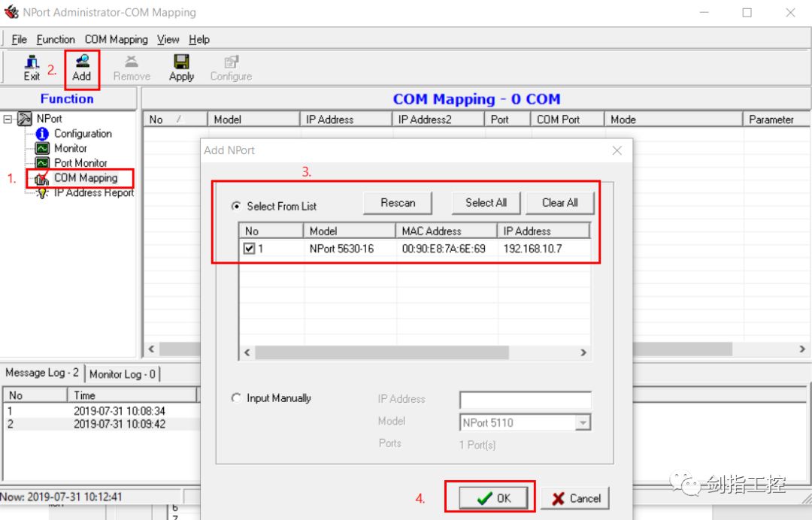
Task: Select COM Mapping in the function tree
Action: pos(86,178)
